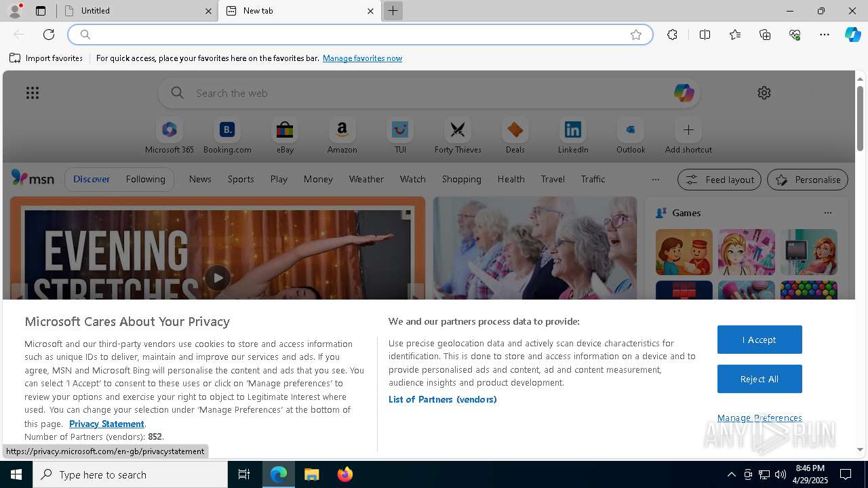The height and width of the screenshot is (488, 868).
Task: Open the Favorites list icon
Action: [x=735, y=35]
